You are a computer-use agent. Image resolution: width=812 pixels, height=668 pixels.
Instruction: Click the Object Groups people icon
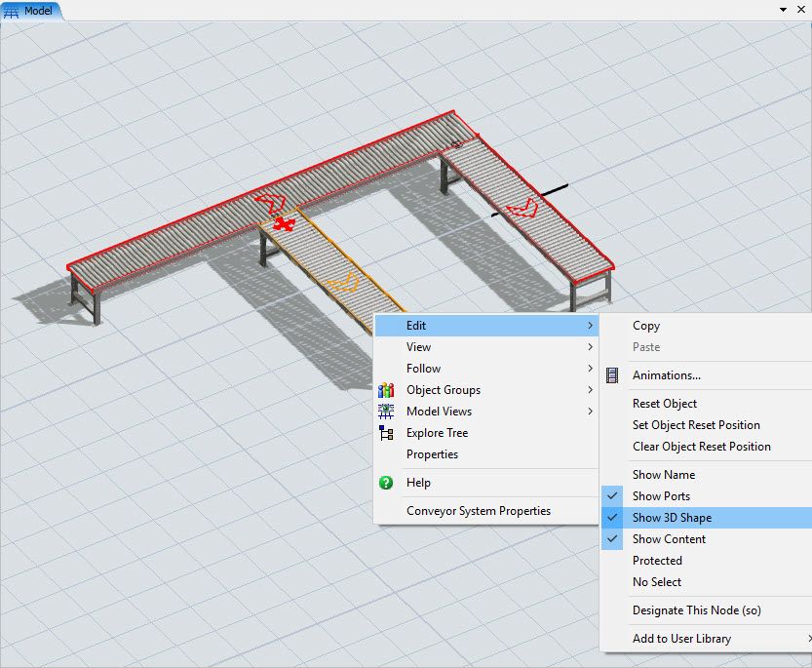tap(386, 390)
